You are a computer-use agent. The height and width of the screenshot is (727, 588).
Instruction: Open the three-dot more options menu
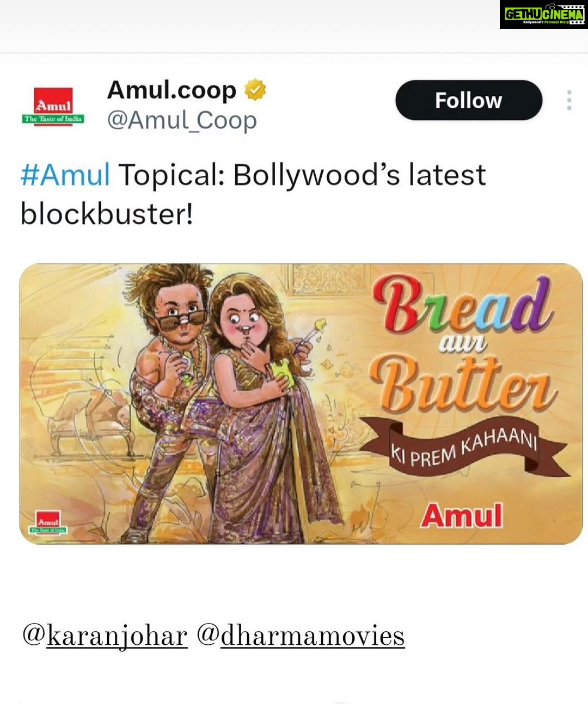pyautogui.click(x=569, y=100)
